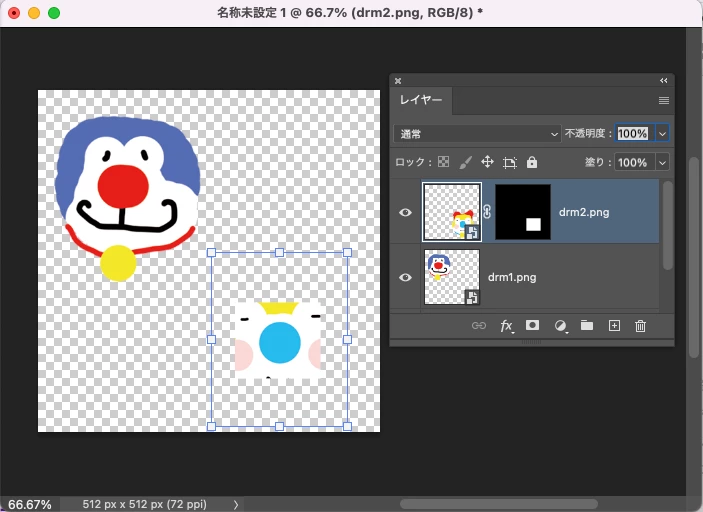Toggle lock image pixels brush icon
The width and height of the screenshot is (703, 512).
pos(466,162)
